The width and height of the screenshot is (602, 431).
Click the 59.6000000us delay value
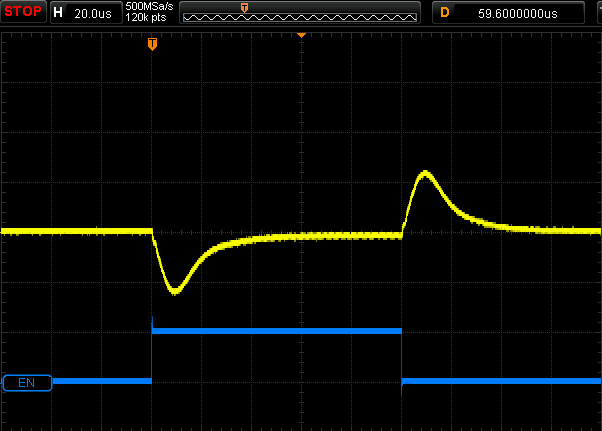click(518, 14)
